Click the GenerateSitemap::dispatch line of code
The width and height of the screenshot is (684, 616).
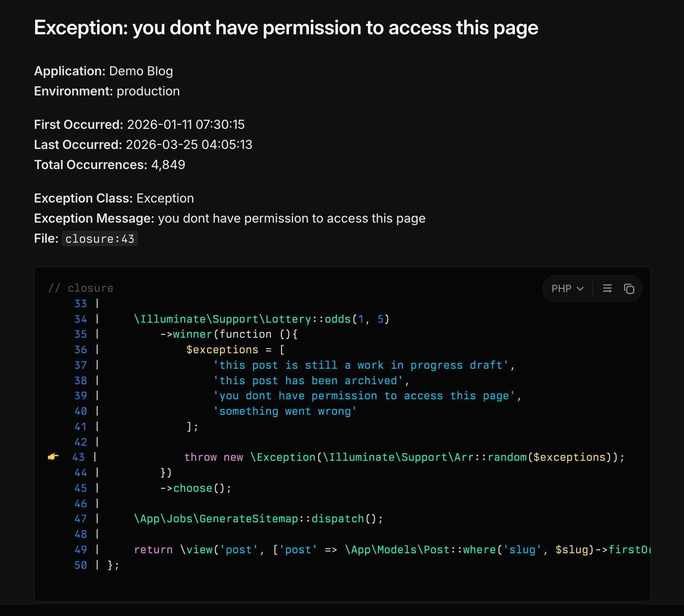click(x=258, y=519)
